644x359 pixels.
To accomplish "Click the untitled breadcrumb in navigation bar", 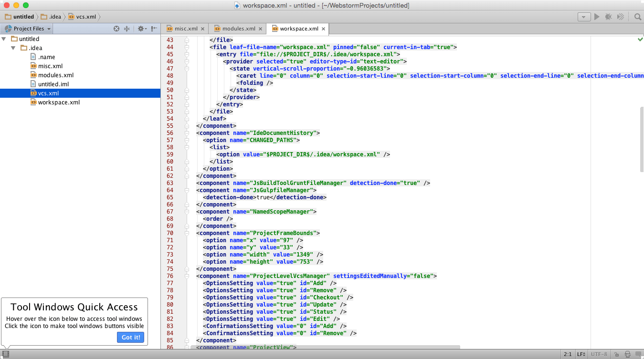I will (20, 17).
